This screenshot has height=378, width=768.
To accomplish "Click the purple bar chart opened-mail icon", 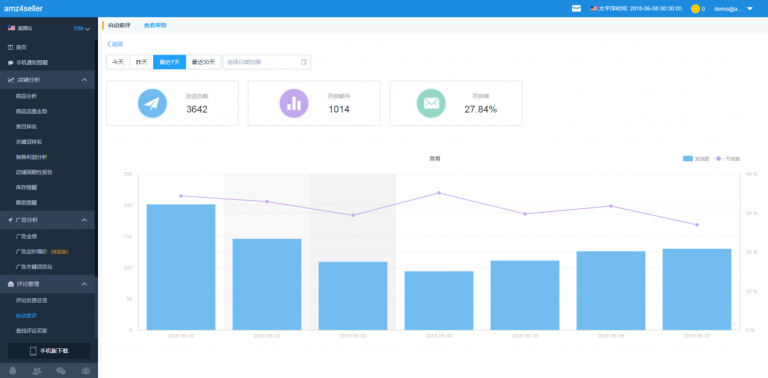I will tap(294, 103).
